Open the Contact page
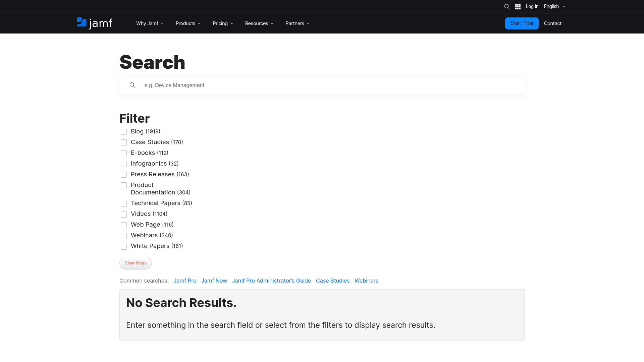 coord(552,23)
